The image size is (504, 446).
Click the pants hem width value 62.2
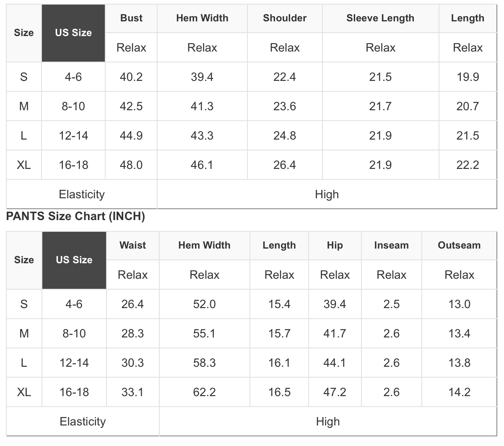click(x=204, y=392)
